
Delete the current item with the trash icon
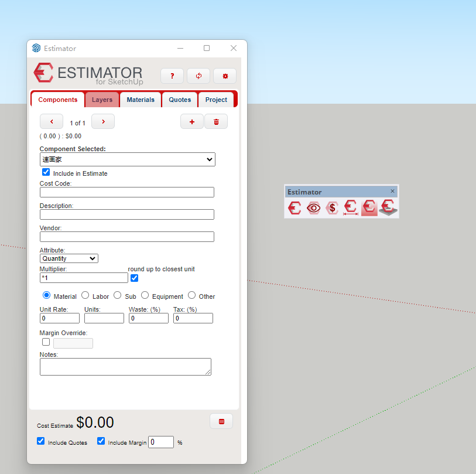click(216, 121)
